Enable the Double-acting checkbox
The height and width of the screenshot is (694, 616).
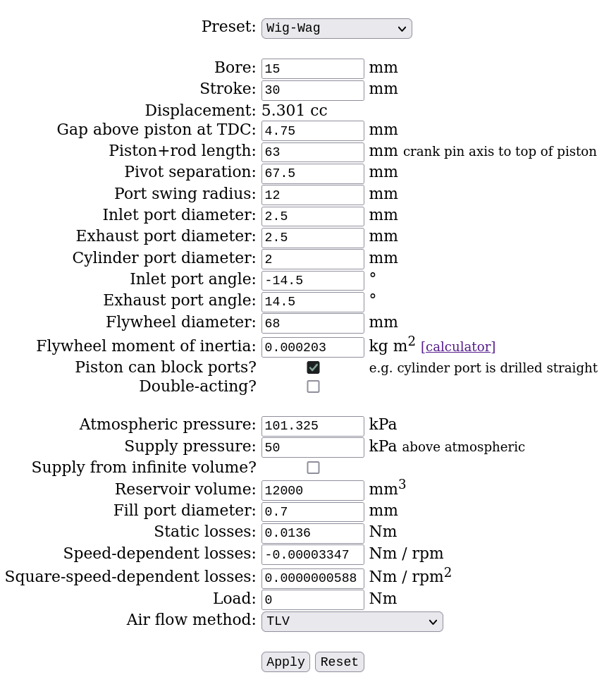(313, 386)
